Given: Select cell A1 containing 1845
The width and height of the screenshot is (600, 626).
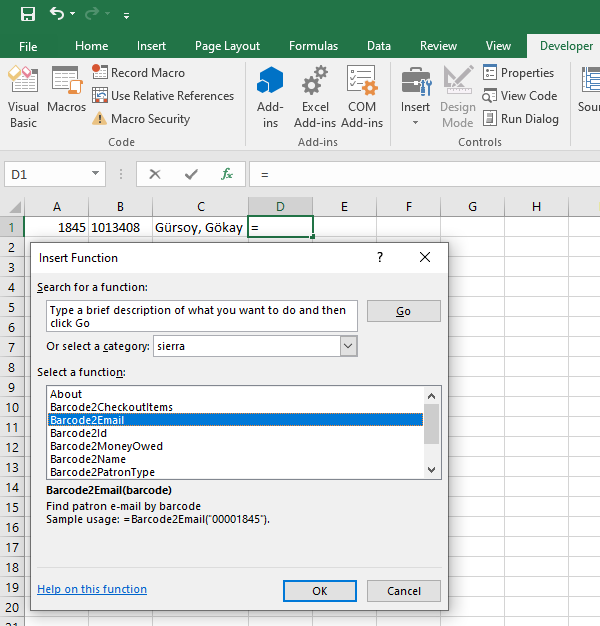Looking at the screenshot, I should pyautogui.click(x=57, y=227).
